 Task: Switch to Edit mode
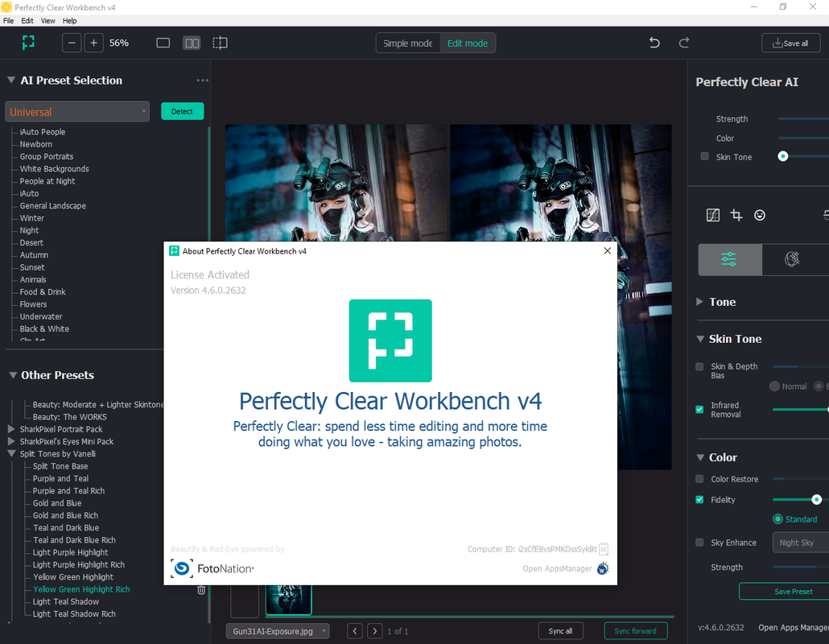click(x=468, y=43)
